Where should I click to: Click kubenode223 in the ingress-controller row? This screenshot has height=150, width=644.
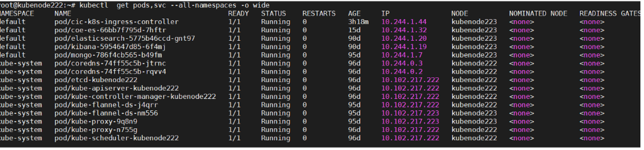(x=474, y=22)
